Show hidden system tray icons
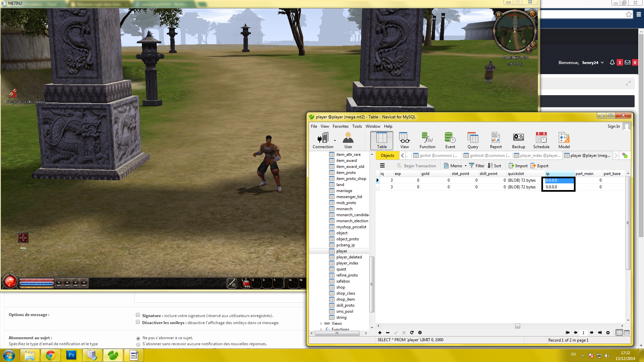Image resolution: width=644 pixels, height=362 pixels. (583, 356)
